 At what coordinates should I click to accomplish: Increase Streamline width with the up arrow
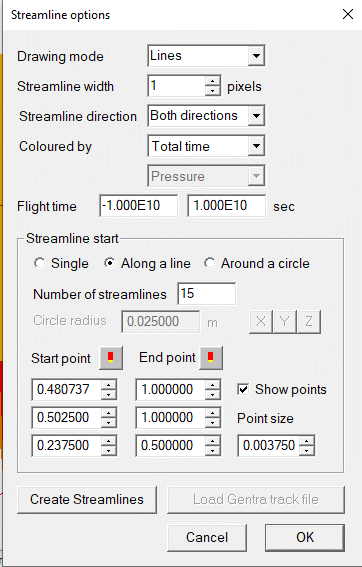(x=212, y=81)
